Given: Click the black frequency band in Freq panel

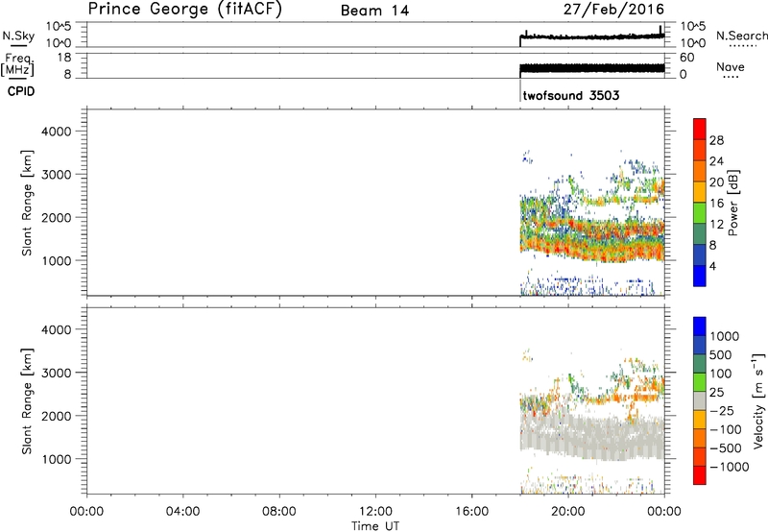Looking at the screenshot, I should point(591,68).
